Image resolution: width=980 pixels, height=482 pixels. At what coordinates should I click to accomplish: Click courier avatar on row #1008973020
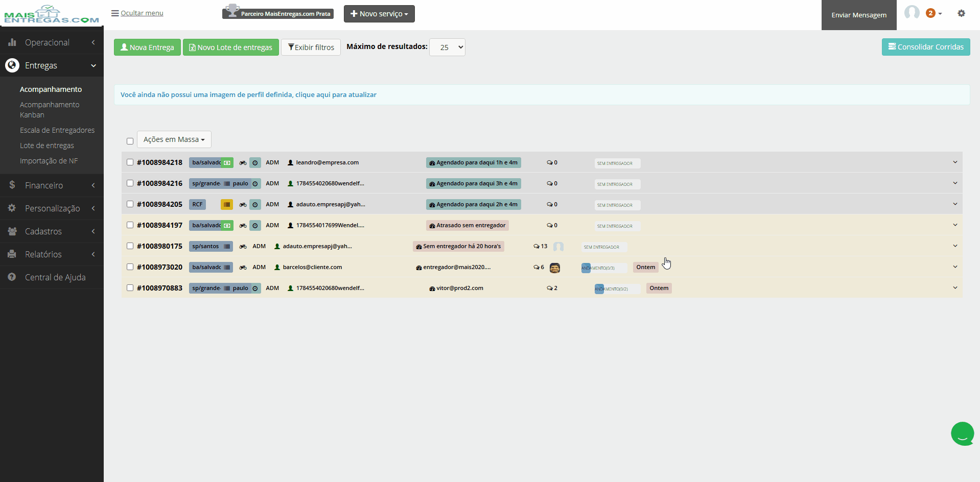555,268
